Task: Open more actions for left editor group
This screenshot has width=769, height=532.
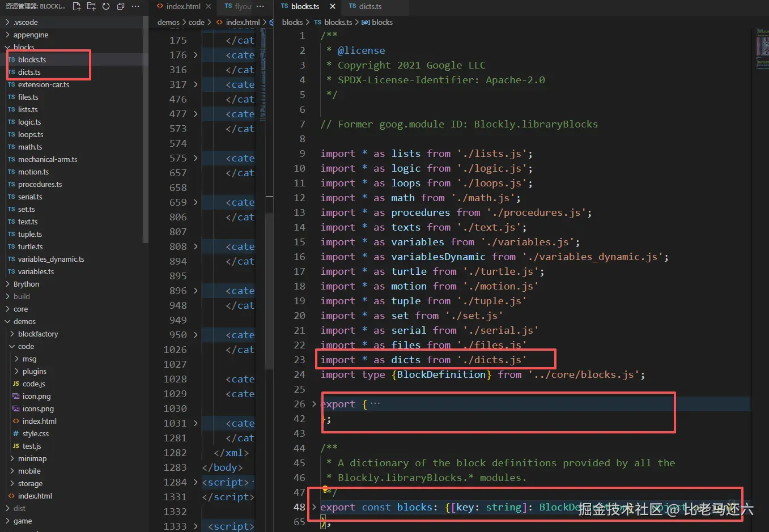Action: (260, 6)
